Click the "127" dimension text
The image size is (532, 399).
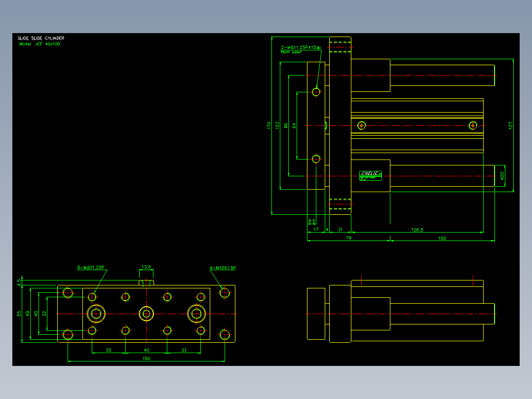(510, 125)
